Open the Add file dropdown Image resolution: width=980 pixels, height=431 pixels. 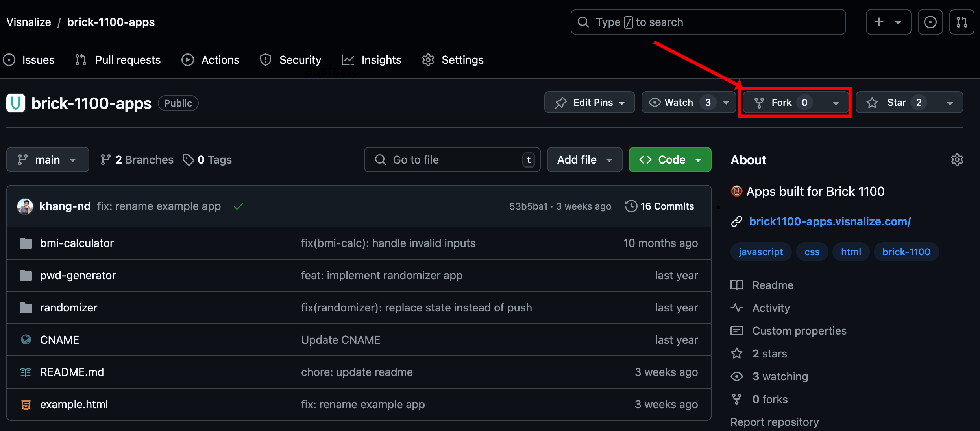click(584, 160)
